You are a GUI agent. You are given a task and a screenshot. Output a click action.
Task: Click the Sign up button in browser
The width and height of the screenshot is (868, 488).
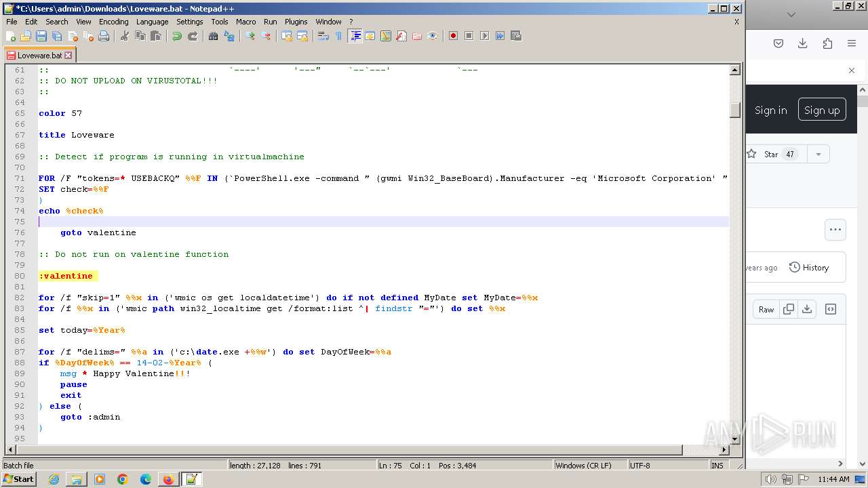822,110
